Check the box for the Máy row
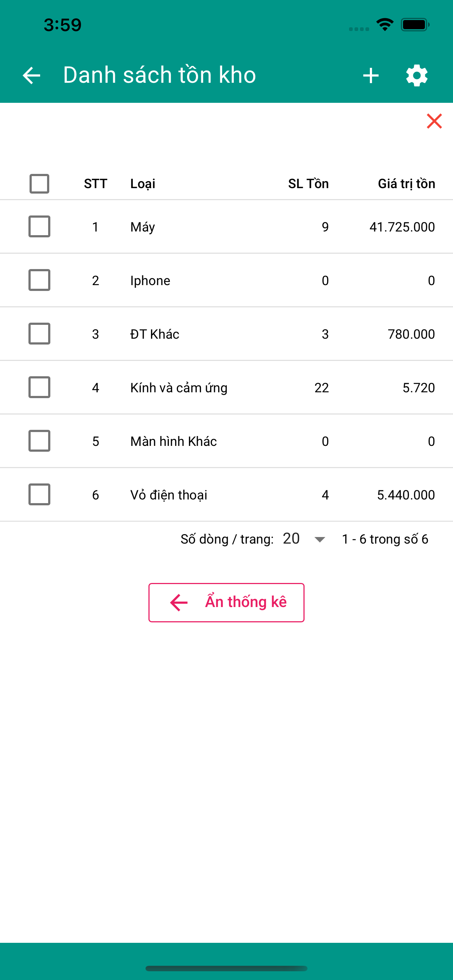453x980 pixels. click(40, 226)
